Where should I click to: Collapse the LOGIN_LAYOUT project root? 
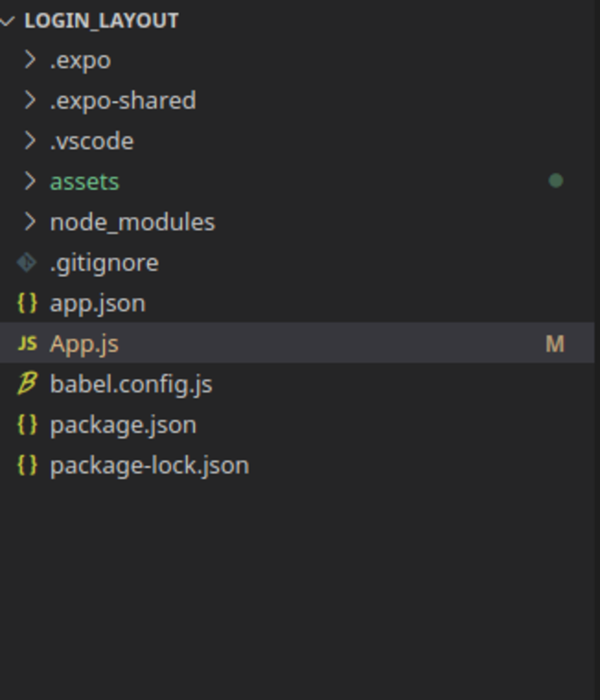(x=7, y=21)
